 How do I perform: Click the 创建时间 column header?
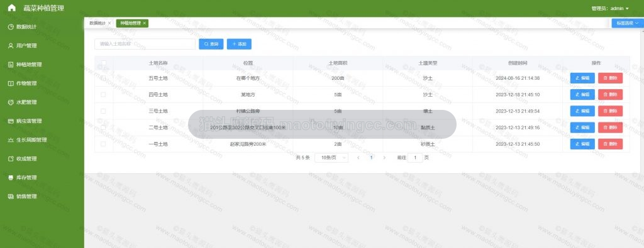tap(518, 63)
